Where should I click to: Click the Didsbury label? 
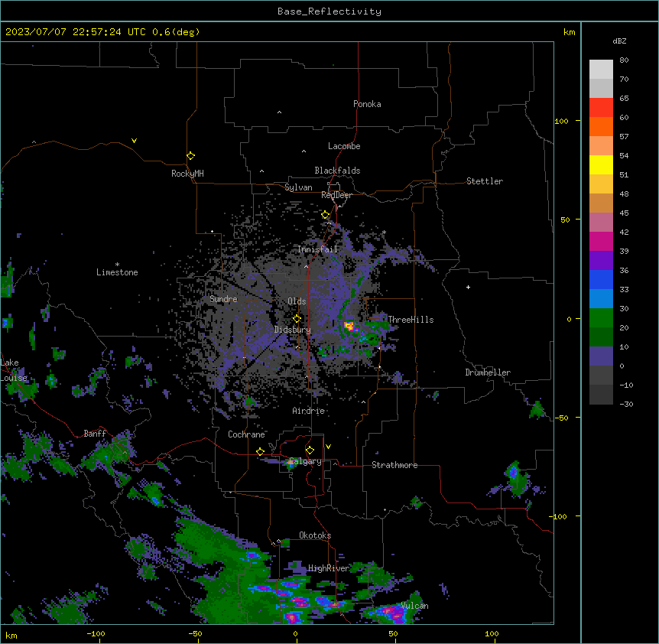(293, 330)
